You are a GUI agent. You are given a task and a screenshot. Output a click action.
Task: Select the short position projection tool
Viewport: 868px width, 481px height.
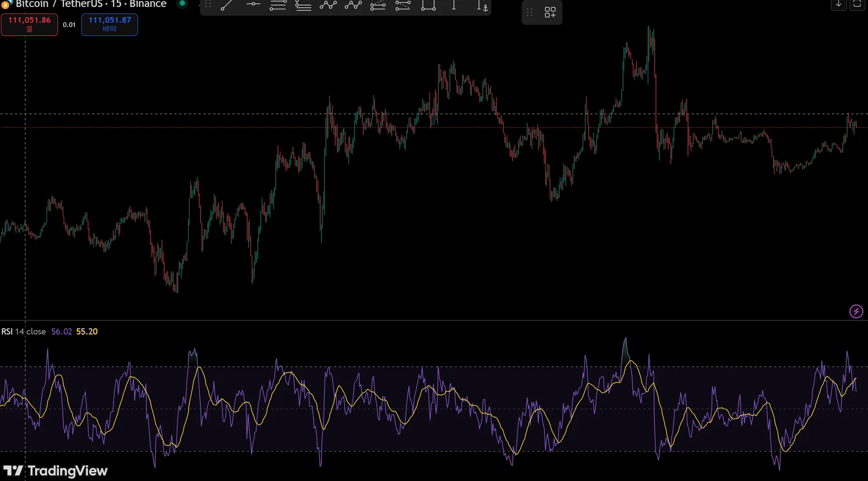click(x=403, y=5)
